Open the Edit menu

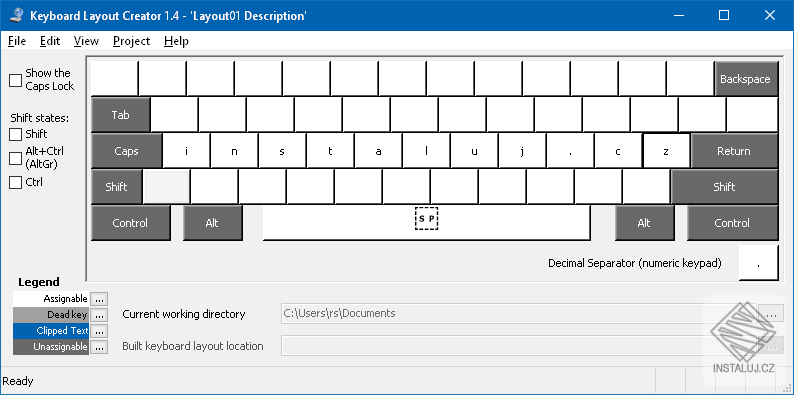pos(50,41)
